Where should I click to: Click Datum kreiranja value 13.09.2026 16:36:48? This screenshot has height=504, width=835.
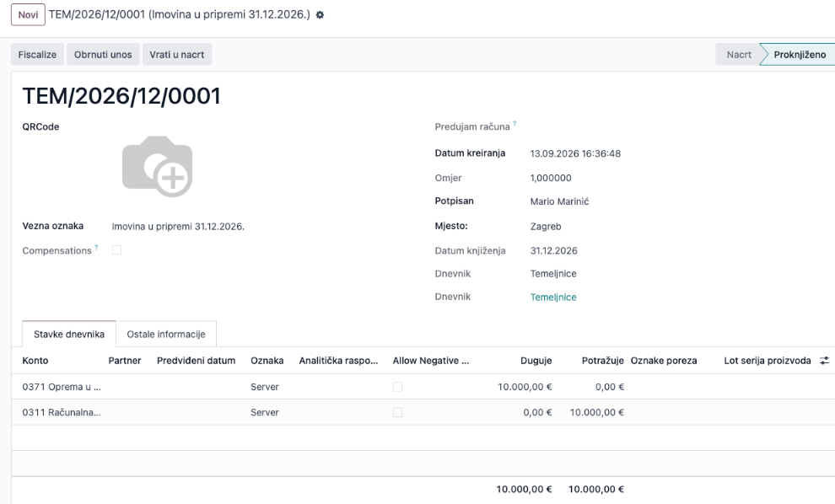pos(575,153)
